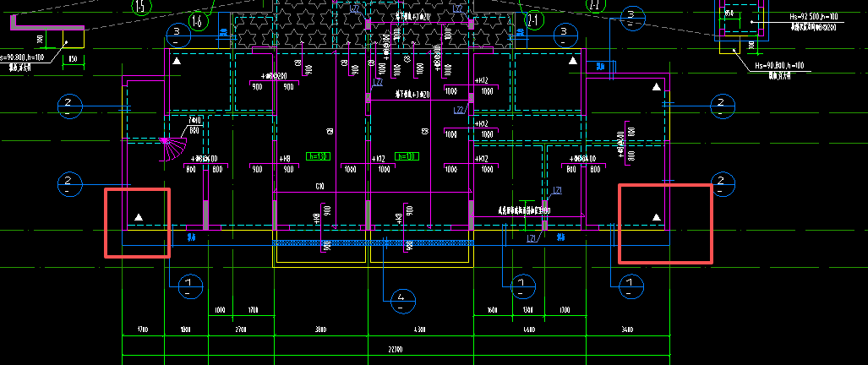
Task: Select the overall 22700 dimension text
Action: point(396,350)
